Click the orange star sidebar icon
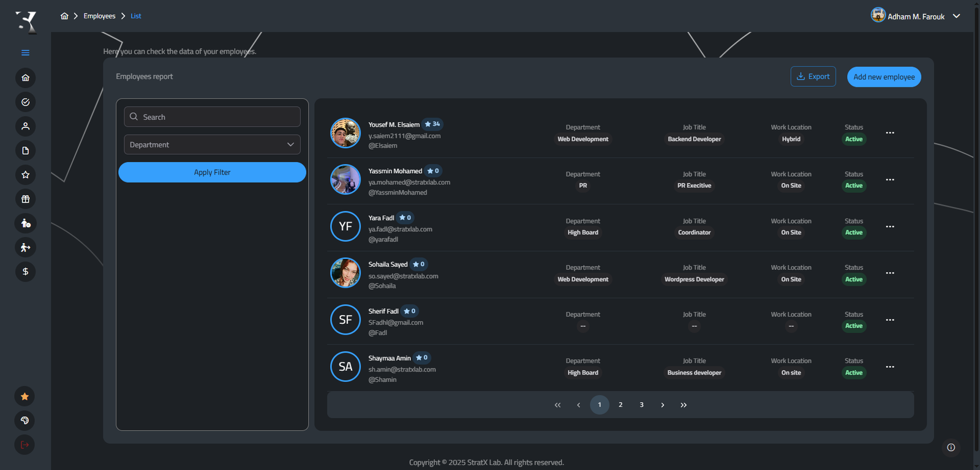Image resolution: width=980 pixels, height=470 pixels. pos(24,397)
